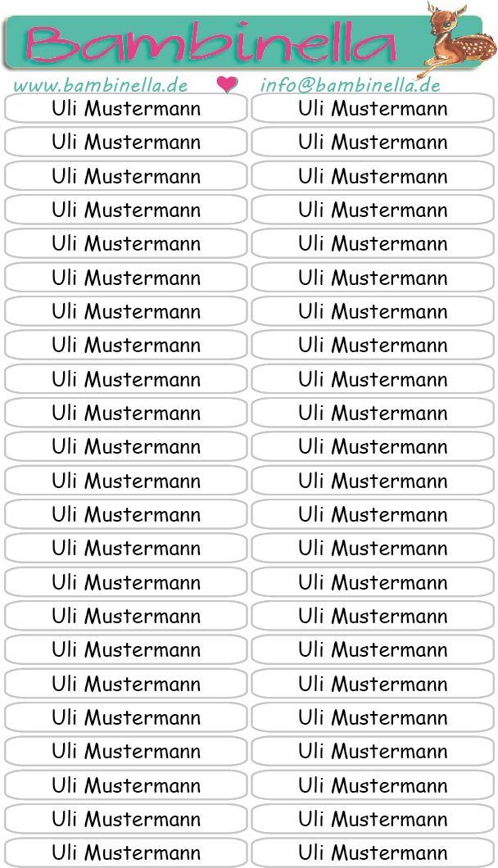Choose the fifth label in the right column

click(x=373, y=243)
